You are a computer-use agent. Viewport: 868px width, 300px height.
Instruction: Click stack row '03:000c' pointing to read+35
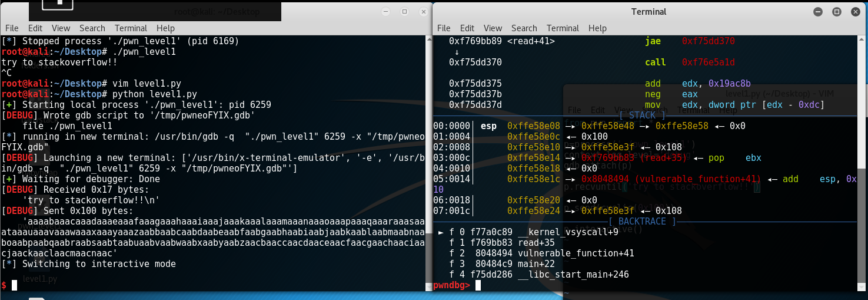tap(597, 158)
